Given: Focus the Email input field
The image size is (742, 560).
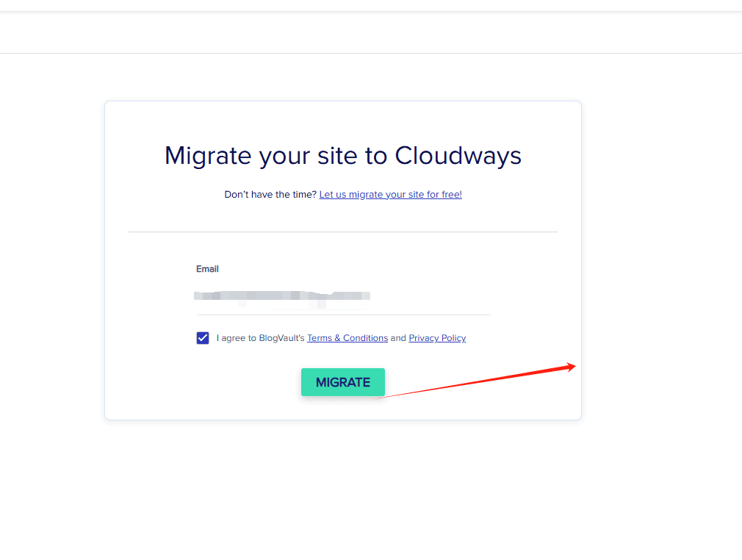Looking at the screenshot, I should tap(344, 297).
